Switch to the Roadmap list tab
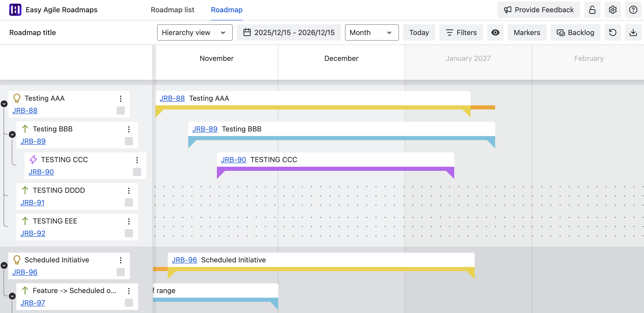The image size is (644, 313). click(172, 10)
